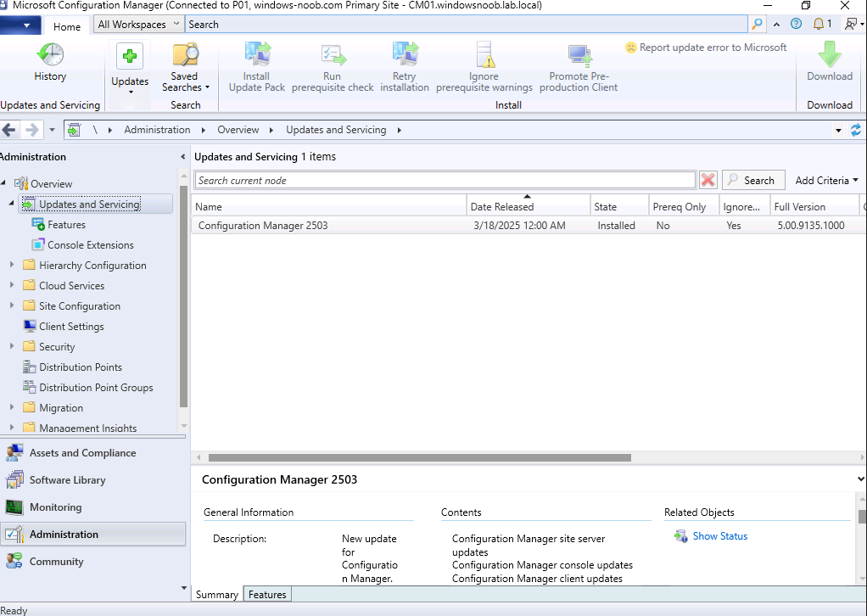This screenshot has height=616, width=867.
Task: Select the Configuration Manager 2503 row
Action: (x=528, y=226)
